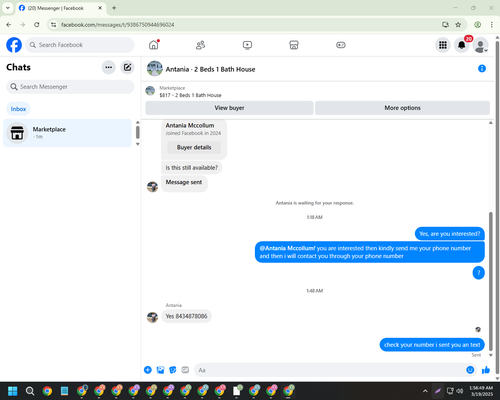Open the Windows Start menu
Screen dimensions: 500x400
point(13,391)
